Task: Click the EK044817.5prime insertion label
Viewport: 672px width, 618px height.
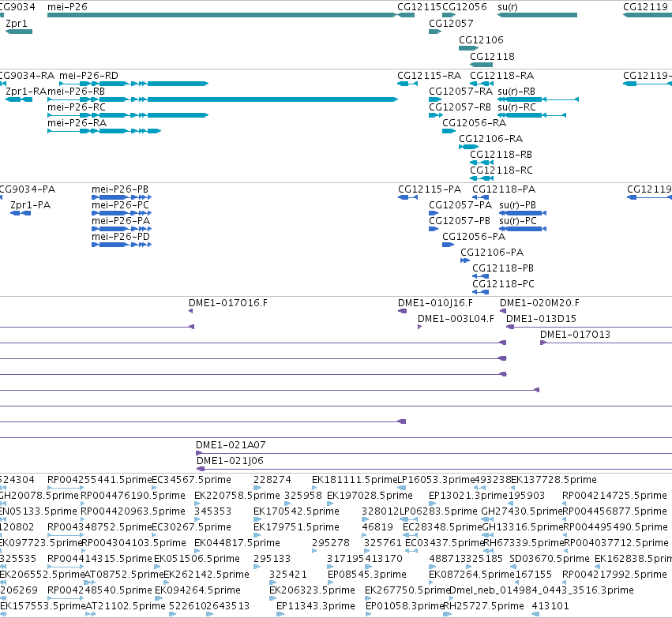Action: (x=237, y=544)
